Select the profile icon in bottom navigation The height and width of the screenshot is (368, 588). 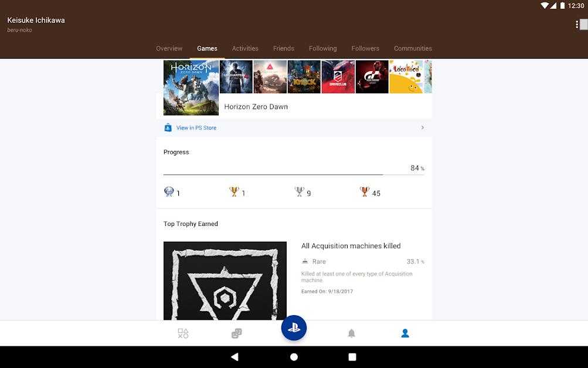click(405, 333)
